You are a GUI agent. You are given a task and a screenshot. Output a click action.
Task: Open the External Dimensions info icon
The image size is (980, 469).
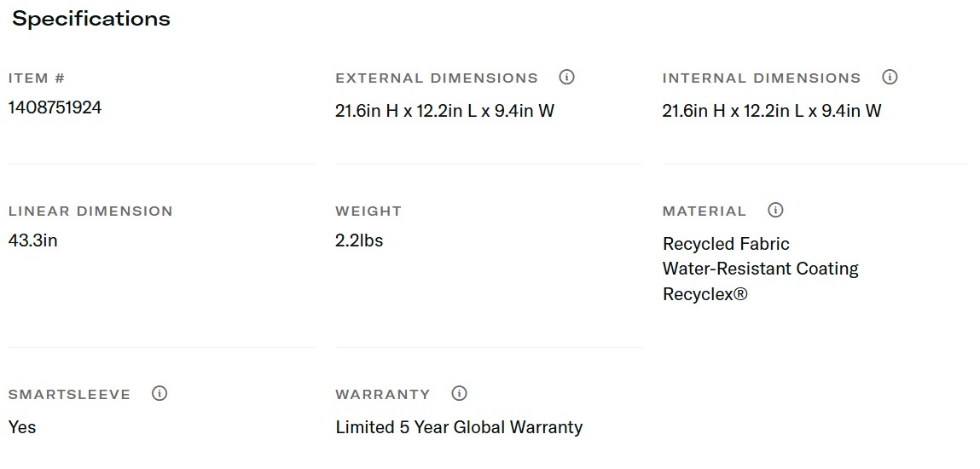pyautogui.click(x=566, y=78)
